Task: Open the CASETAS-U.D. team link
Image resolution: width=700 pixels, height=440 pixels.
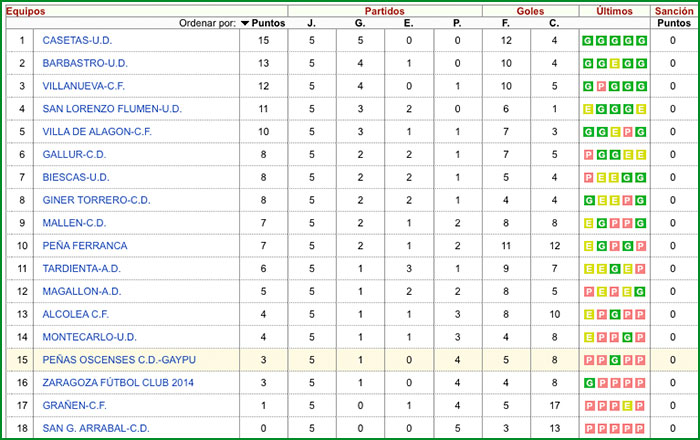Action: pos(78,40)
